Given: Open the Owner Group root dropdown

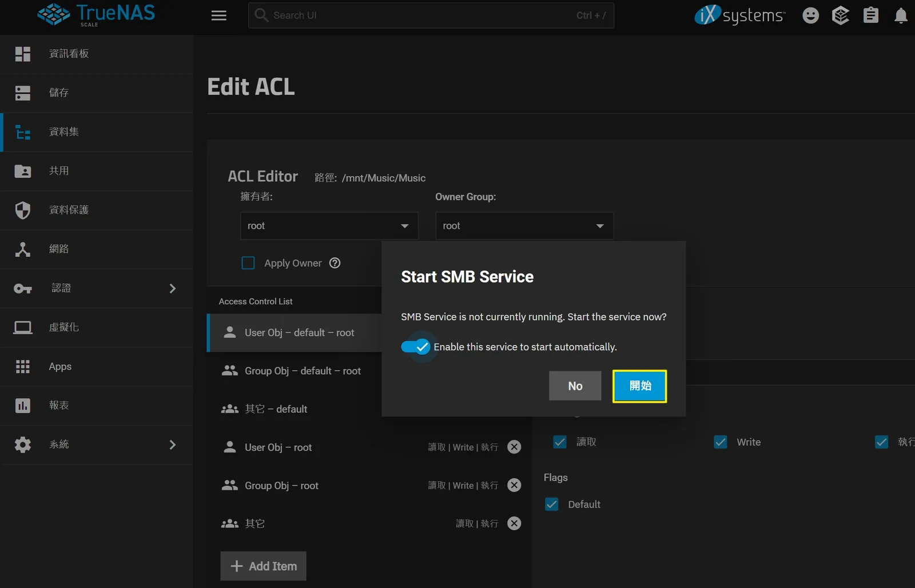Looking at the screenshot, I should (524, 226).
